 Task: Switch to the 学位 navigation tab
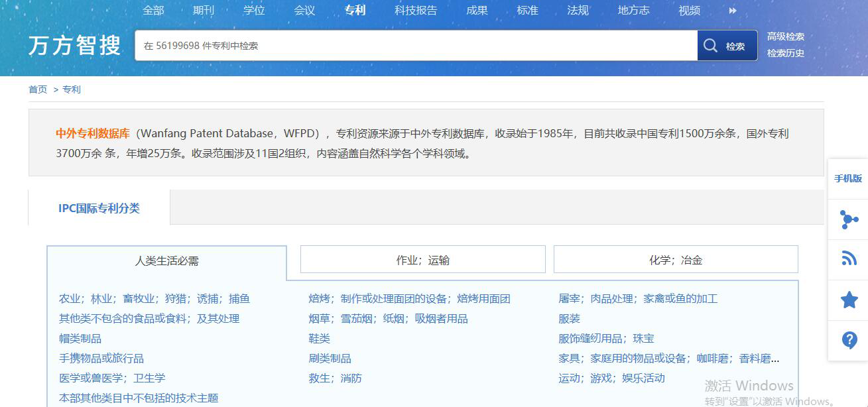254,11
